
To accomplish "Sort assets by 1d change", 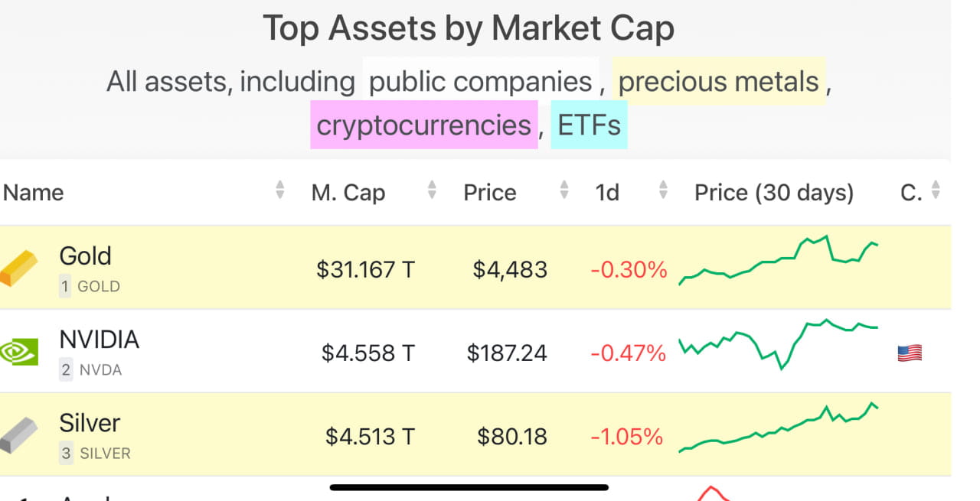I will [x=606, y=192].
